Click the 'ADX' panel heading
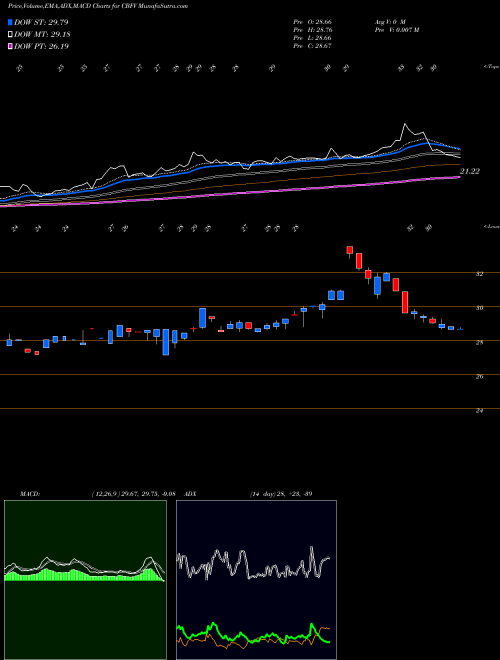This screenshot has height=660, width=500. pos(190,494)
